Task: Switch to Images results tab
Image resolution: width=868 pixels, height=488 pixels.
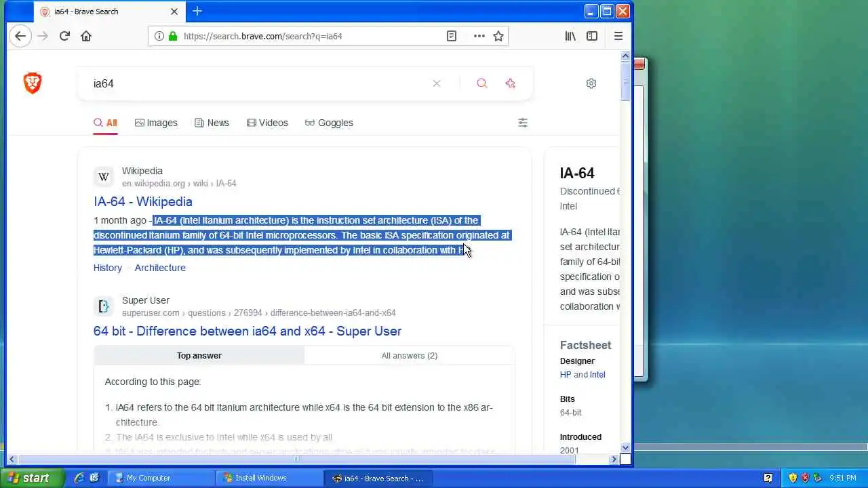Action: [156, 123]
